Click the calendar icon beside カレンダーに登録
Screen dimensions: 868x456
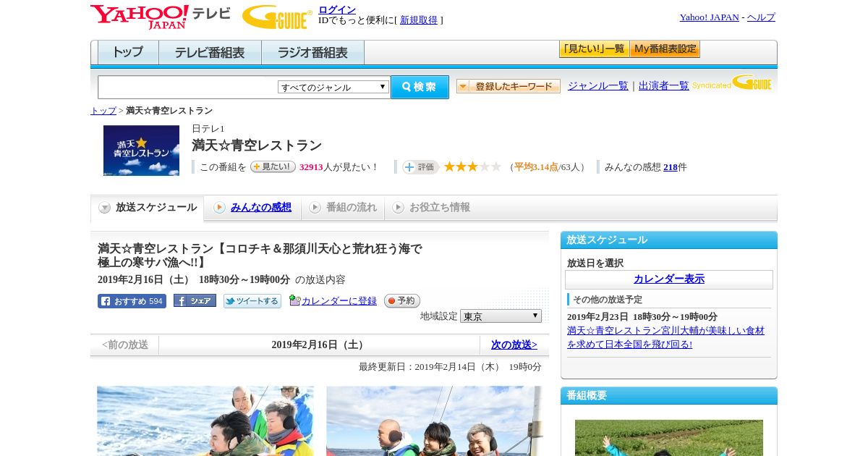(294, 300)
